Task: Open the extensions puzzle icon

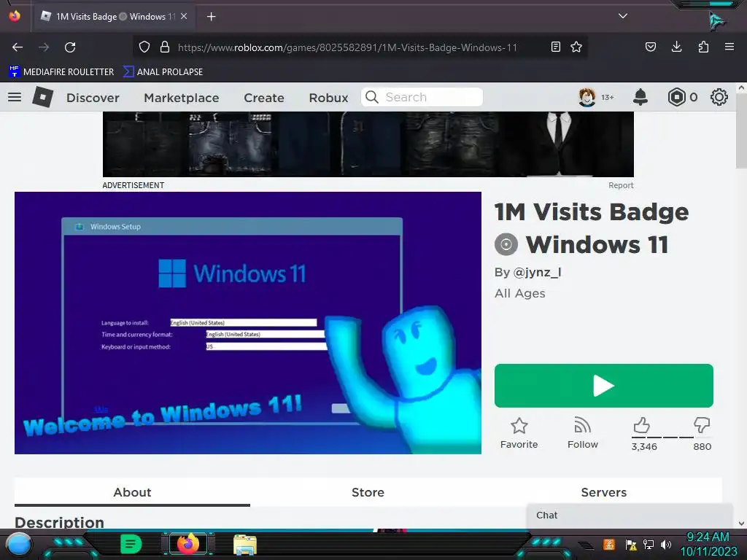Action: (x=703, y=47)
